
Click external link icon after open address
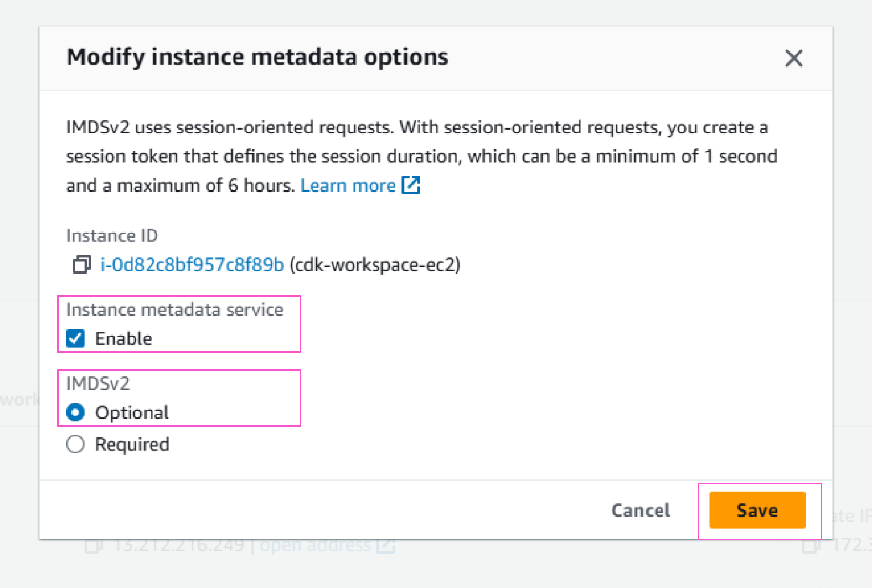[x=386, y=546]
